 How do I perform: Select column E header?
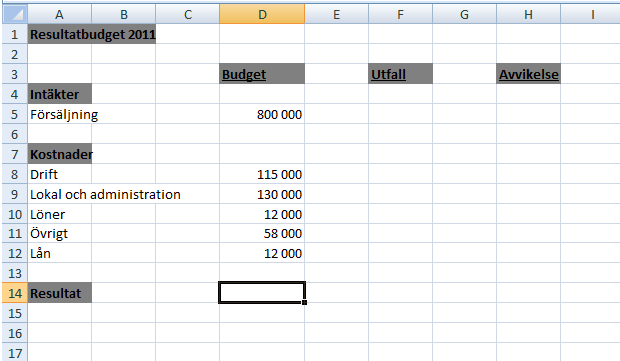tap(336, 15)
